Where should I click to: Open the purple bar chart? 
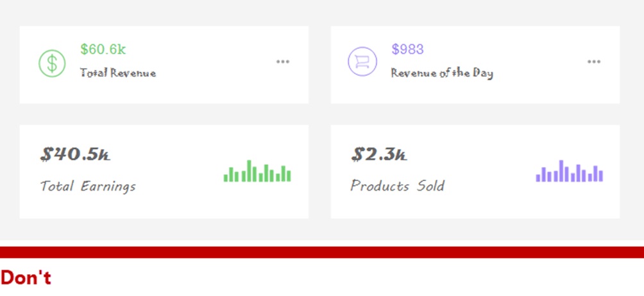click(x=569, y=171)
